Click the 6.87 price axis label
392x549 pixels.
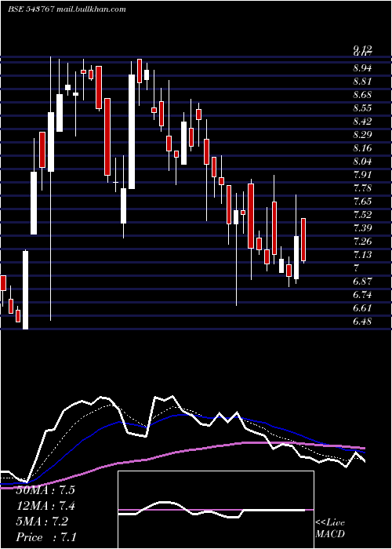(362, 281)
